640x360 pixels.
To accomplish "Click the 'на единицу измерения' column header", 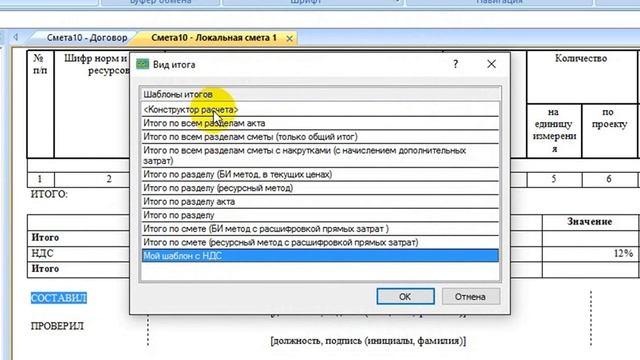I will (554, 130).
